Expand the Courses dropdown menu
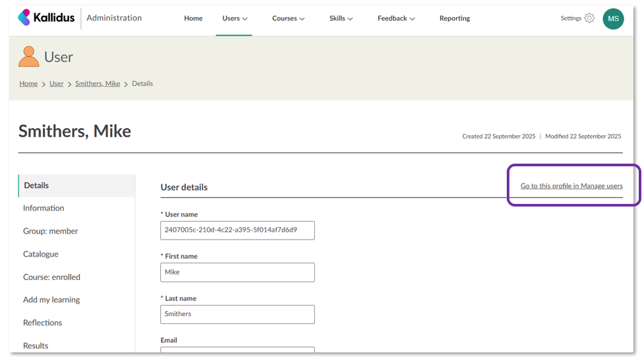 point(288,18)
